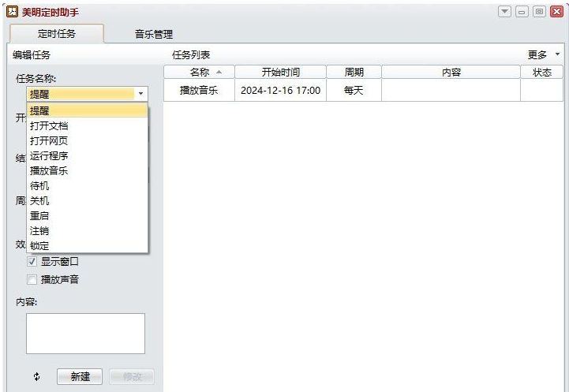
Task: Select the 播放音乐 task row name cell
Action: [199, 90]
